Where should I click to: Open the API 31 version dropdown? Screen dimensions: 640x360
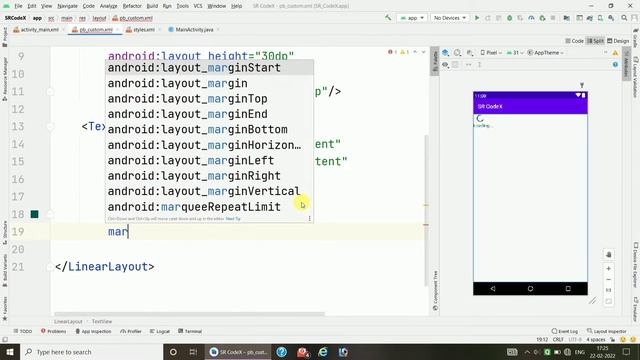click(x=516, y=53)
